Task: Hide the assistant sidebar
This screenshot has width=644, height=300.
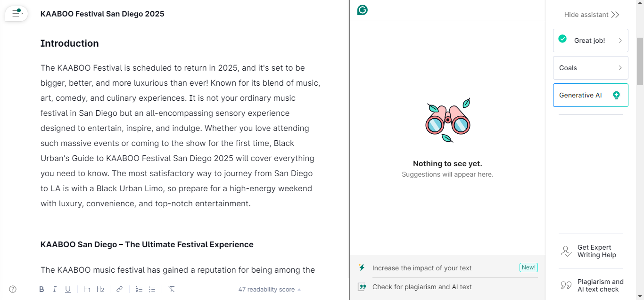Action: point(592,15)
